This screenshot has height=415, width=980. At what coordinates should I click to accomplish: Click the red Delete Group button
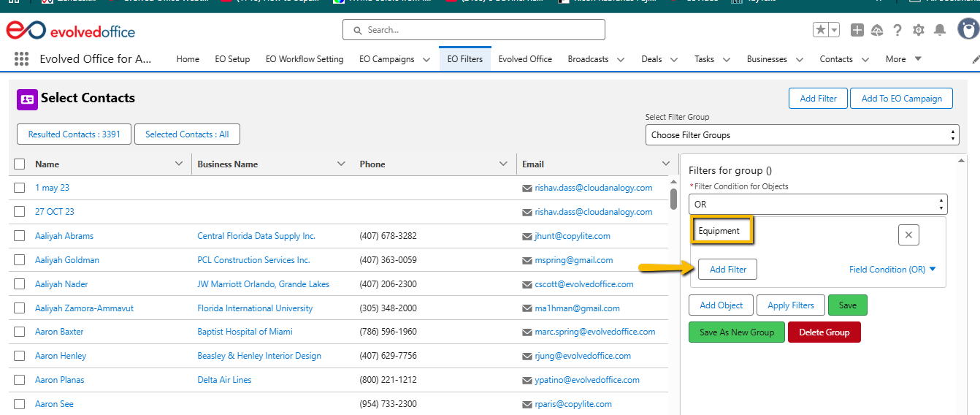[824, 332]
